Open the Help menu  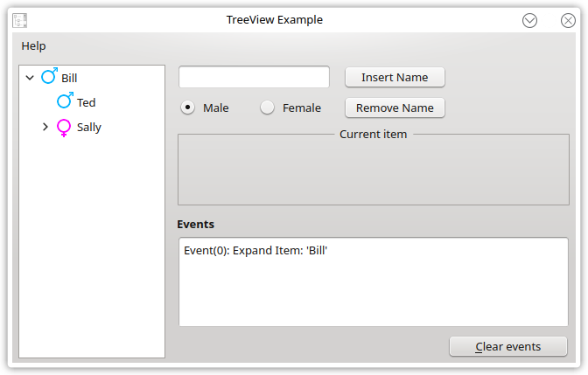point(33,46)
